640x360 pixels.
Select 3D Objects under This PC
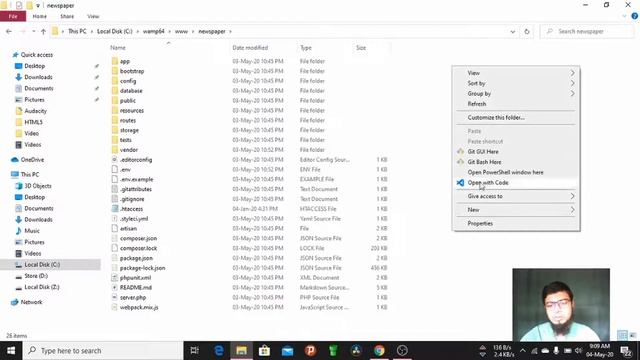(x=38, y=186)
